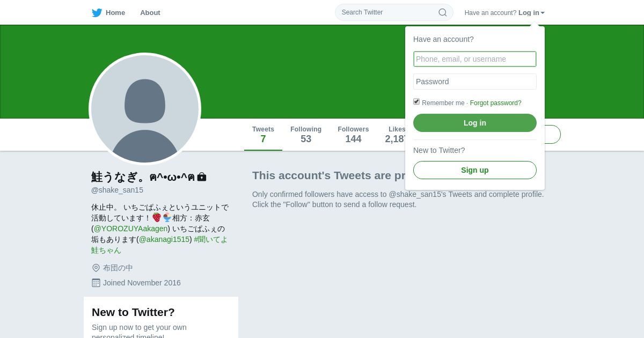Viewport: 644px width, 338px height.
Task: Collapse the Log in dropdown caret
Action: point(543,13)
